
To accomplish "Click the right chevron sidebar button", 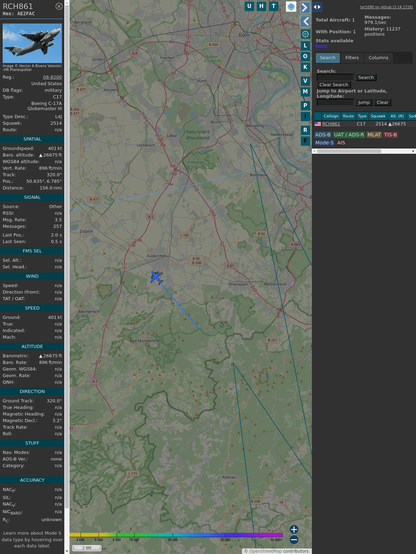I will tap(305, 7).
